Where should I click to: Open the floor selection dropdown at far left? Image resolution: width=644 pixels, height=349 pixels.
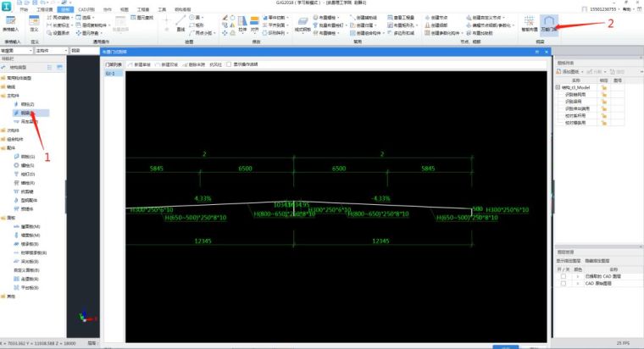[x=17, y=50]
